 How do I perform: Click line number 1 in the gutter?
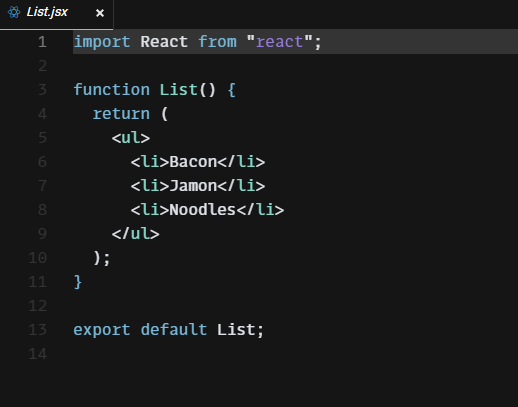pos(42,42)
